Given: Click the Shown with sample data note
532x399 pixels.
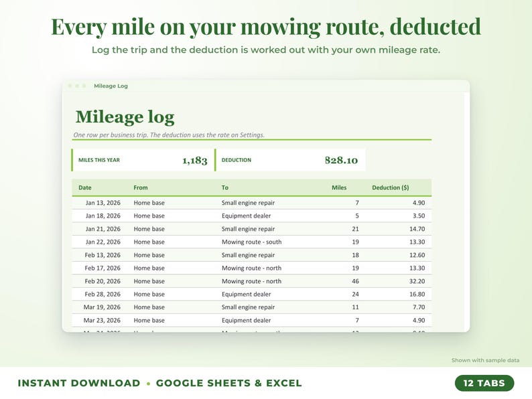Looking at the screenshot, I should coord(485,360).
